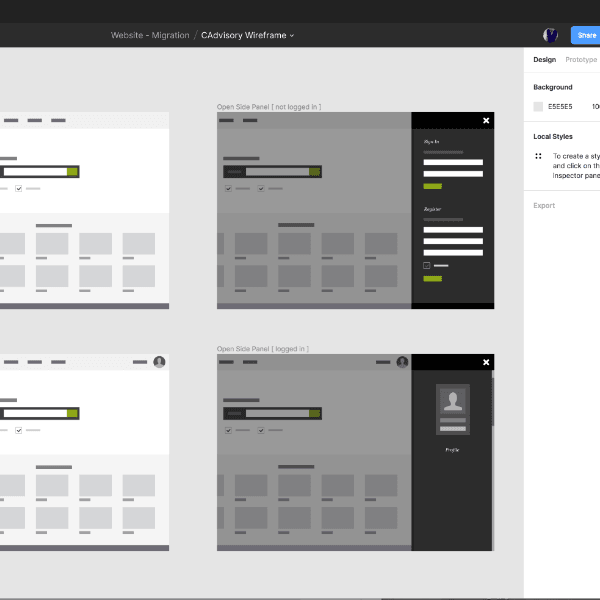Screen dimensions: 600x600
Task: Click the Background color swatch
Action: [538, 106]
